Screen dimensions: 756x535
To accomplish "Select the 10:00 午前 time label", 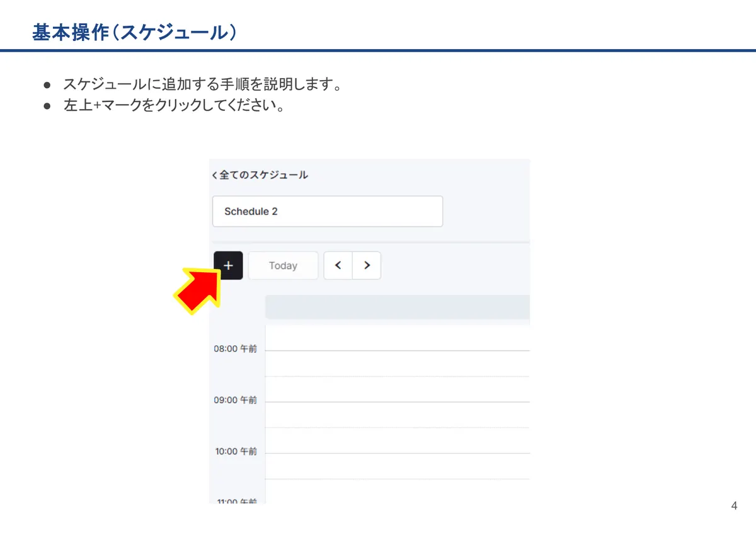I will pos(235,451).
